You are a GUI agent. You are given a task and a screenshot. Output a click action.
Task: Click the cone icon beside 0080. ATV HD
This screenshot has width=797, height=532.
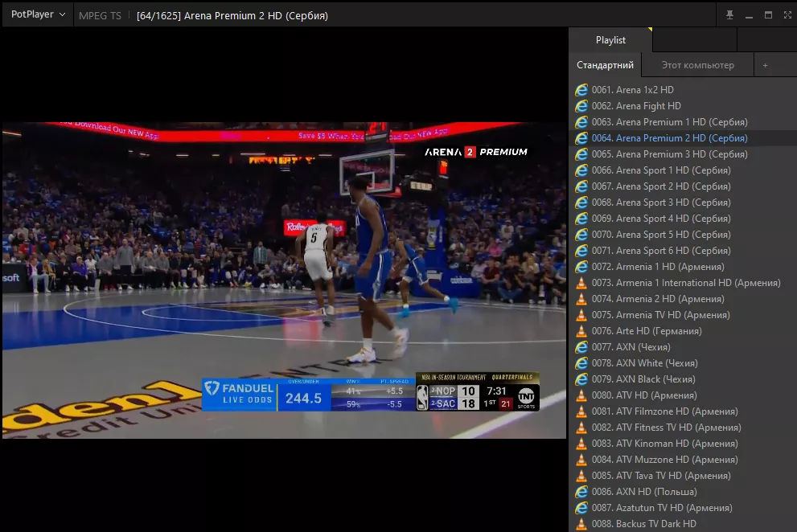581,396
